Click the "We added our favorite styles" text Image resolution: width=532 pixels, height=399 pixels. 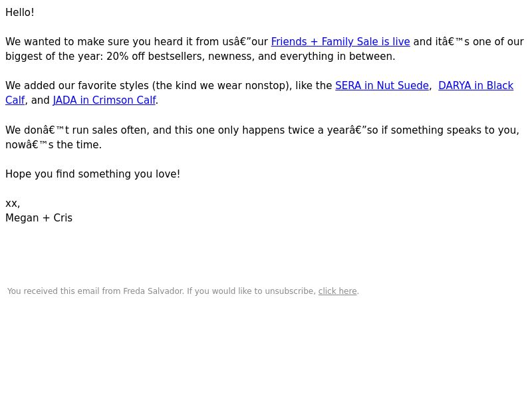(77, 86)
